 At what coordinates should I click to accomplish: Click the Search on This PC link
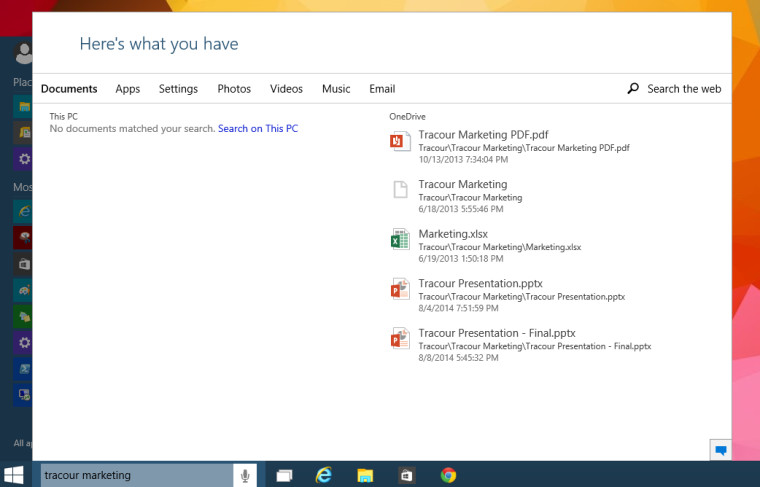(x=258, y=129)
